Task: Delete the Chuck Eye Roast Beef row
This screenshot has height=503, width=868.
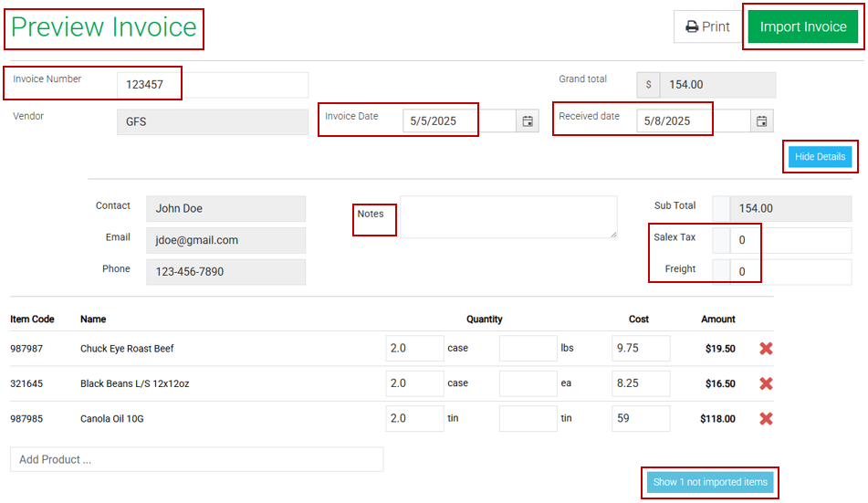Action: (x=766, y=349)
